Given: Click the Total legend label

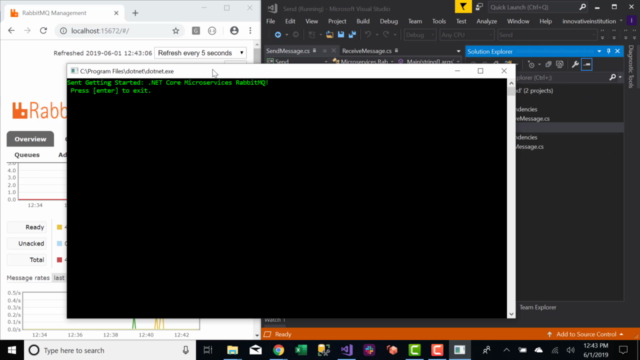Looking at the screenshot, I should click(x=37, y=260).
